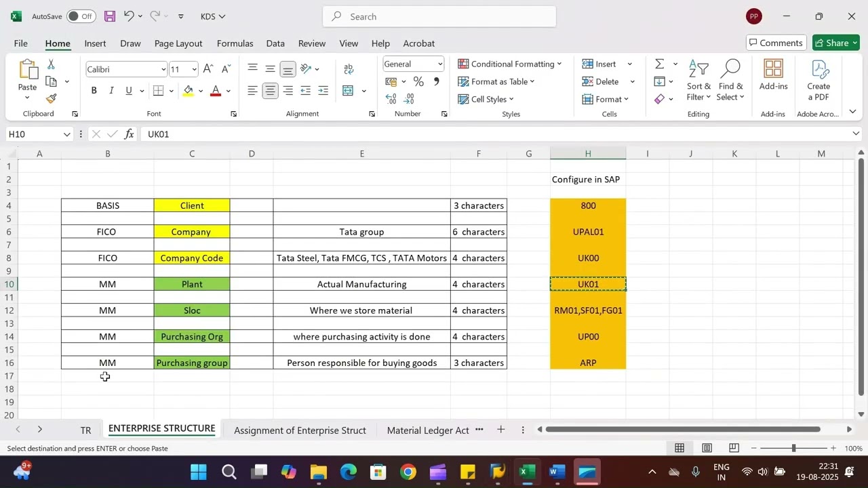Screen dimensions: 868x488
Task: Click the Clear eraser icon
Action: point(659,99)
